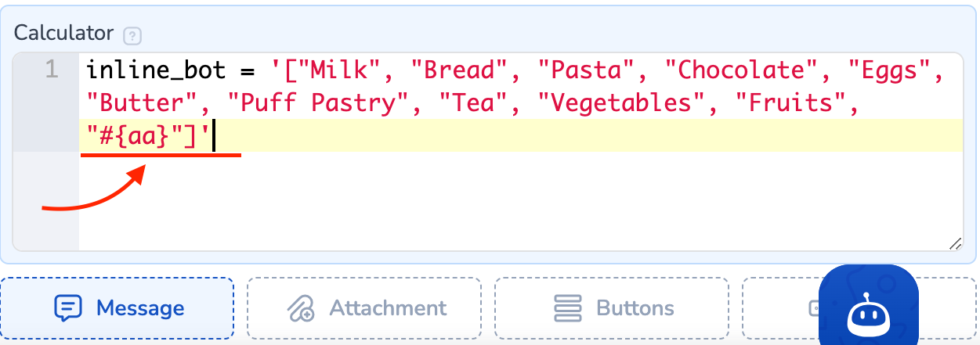Click the Calculator field label
Image resolution: width=980 pixels, height=345 pixels.
tap(63, 34)
